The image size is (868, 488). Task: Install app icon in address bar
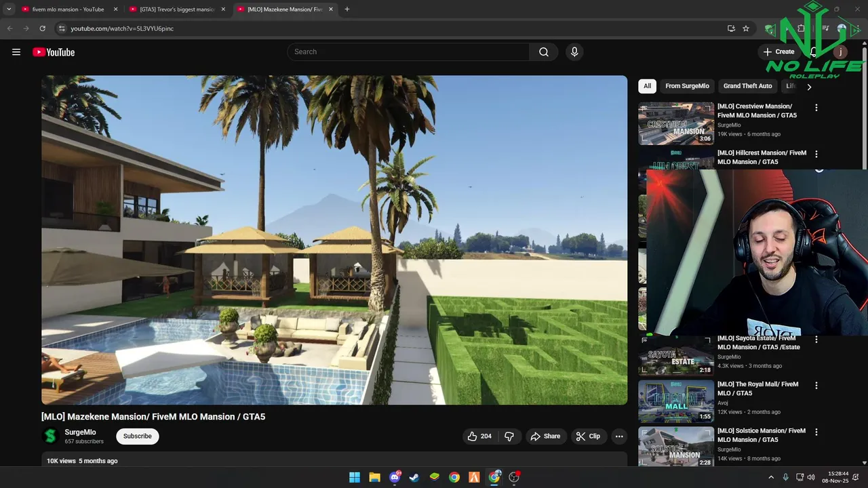pos(731,28)
